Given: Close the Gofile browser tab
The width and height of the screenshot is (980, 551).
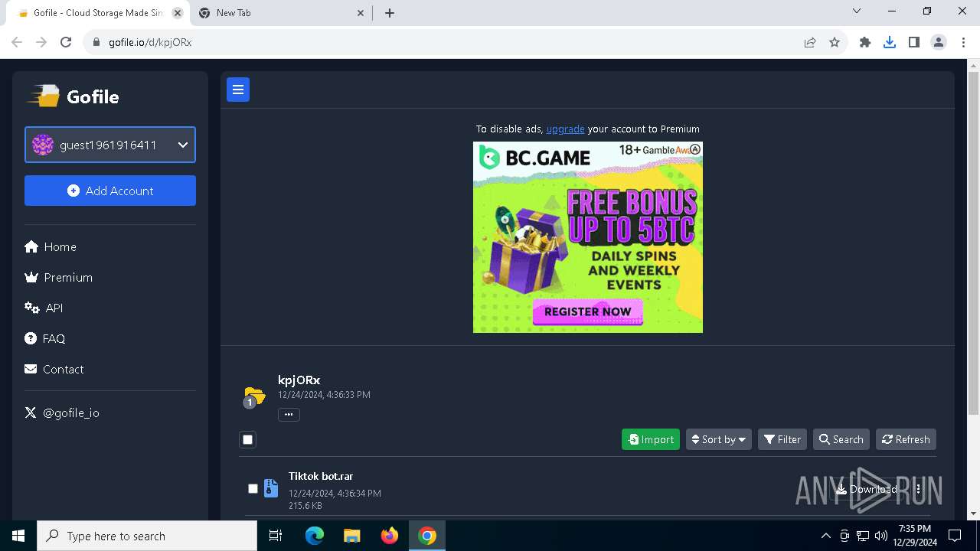Looking at the screenshot, I should pyautogui.click(x=178, y=13).
